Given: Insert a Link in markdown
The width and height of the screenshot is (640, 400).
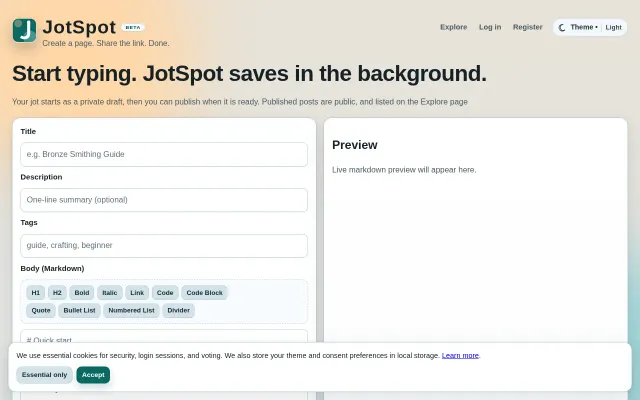Looking at the screenshot, I should (137, 293).
